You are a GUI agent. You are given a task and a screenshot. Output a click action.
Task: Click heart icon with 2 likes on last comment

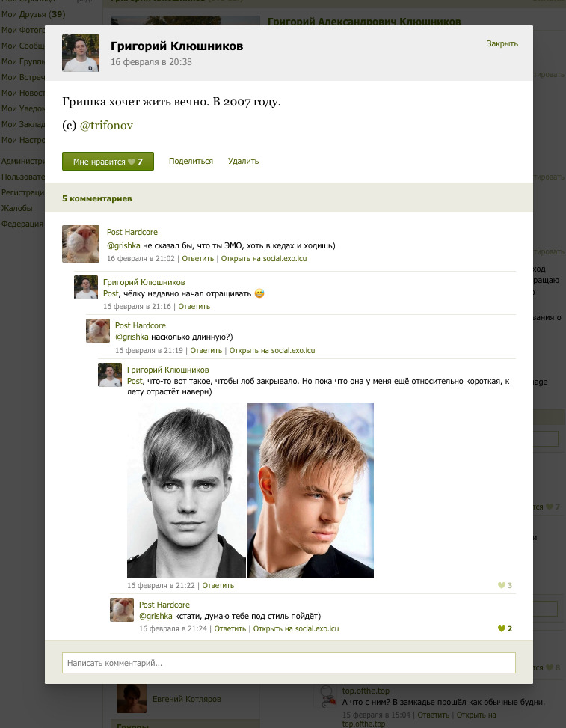point(501,628)
